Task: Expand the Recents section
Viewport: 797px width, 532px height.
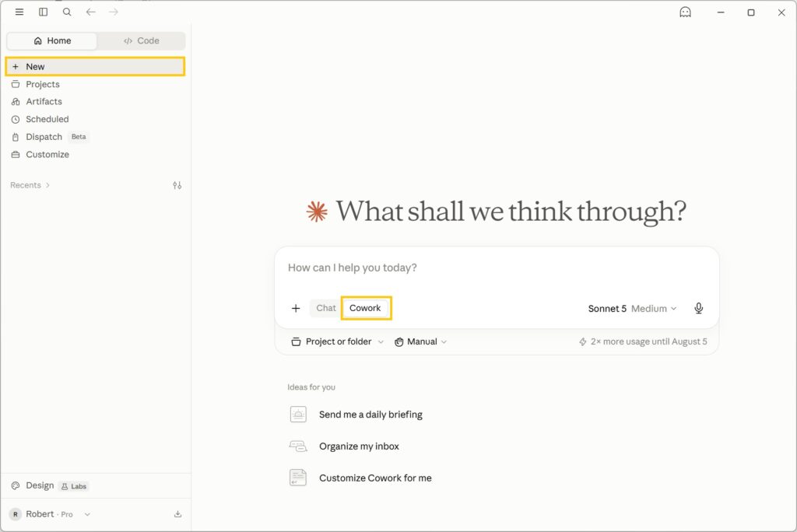Action: (30, 185)
